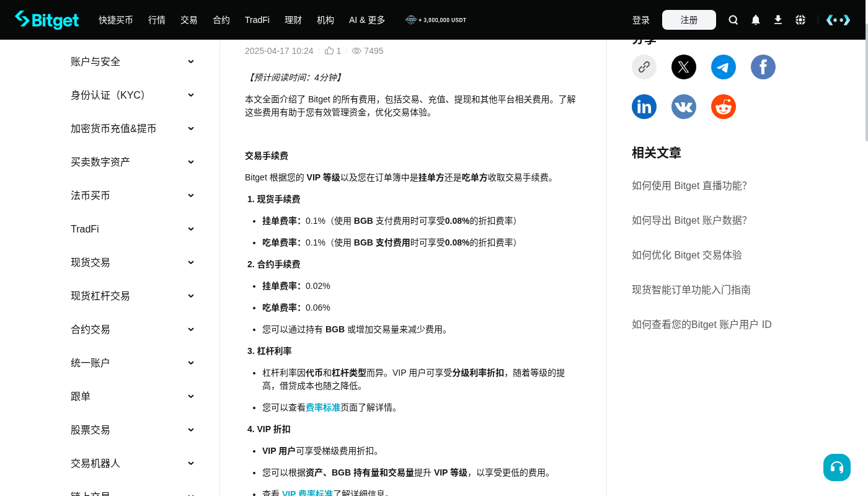Share article on VK
The width and height of the screenshot is (868, 496).
[684, 107]
